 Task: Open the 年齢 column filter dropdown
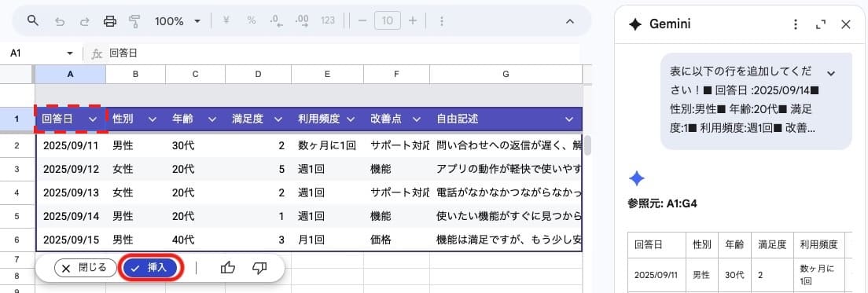click(x=211, y=119)
